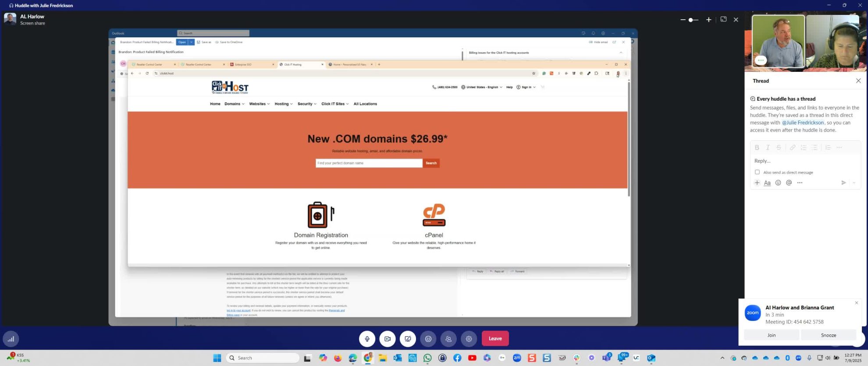Insert a link in thread reply

click(x=793, y=148)
